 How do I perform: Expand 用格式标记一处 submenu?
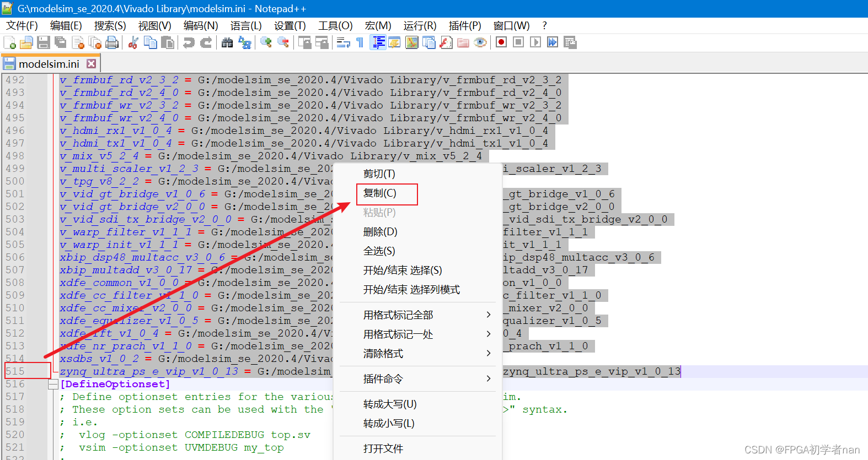point(418,334)
